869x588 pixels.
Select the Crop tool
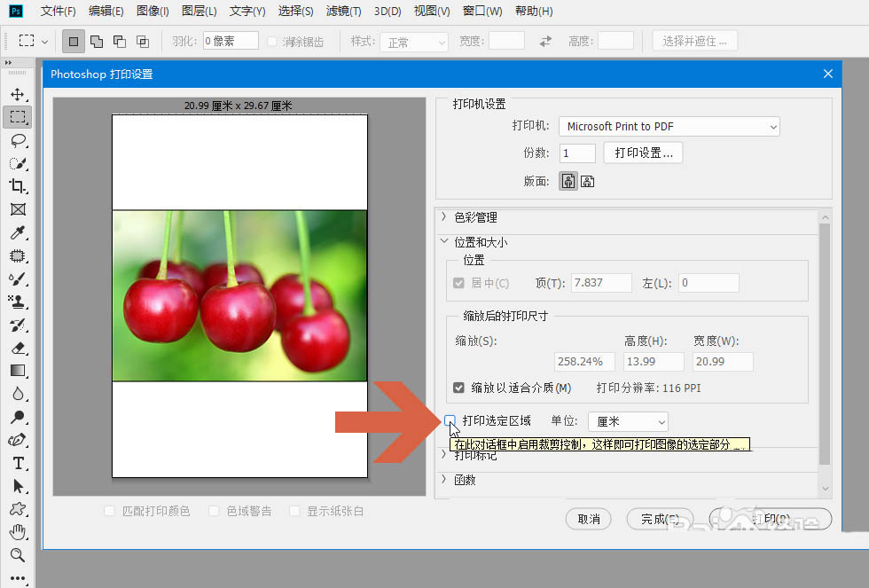[18, 186]
